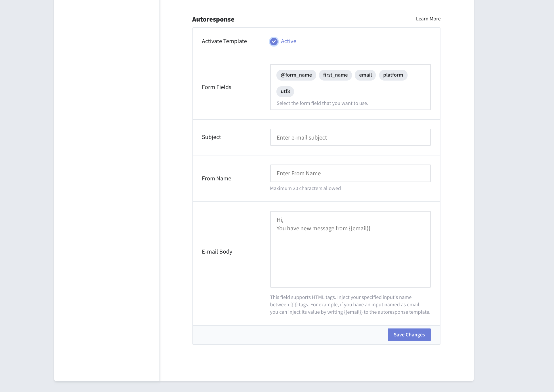Click the From Name label
The image size is (554, 392).
pos(217,178)
